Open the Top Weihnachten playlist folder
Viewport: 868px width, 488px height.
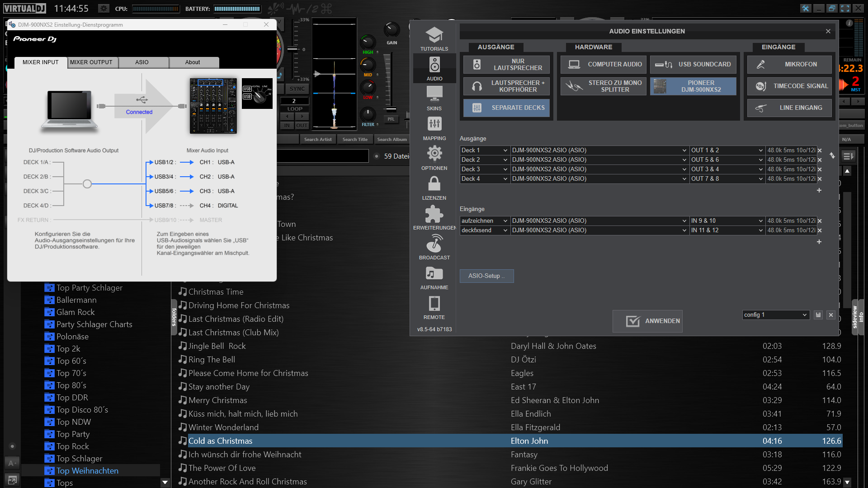click(x=87, y=471)
